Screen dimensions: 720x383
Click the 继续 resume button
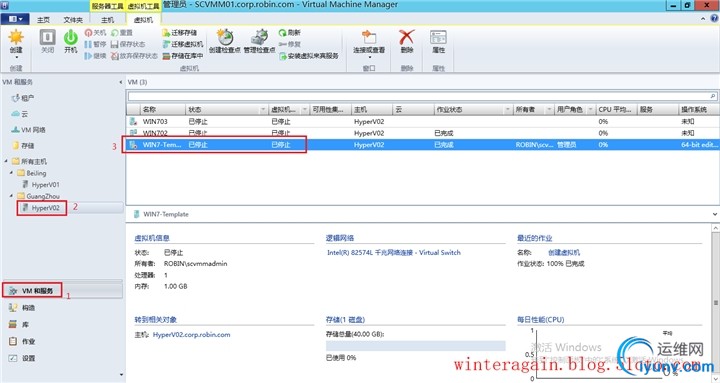95,56
